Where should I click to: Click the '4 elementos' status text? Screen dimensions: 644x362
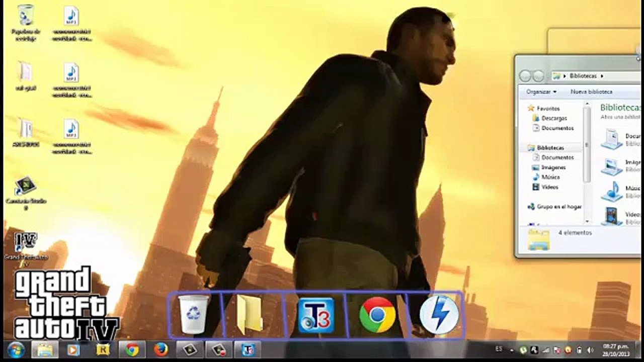coord(575,233)
